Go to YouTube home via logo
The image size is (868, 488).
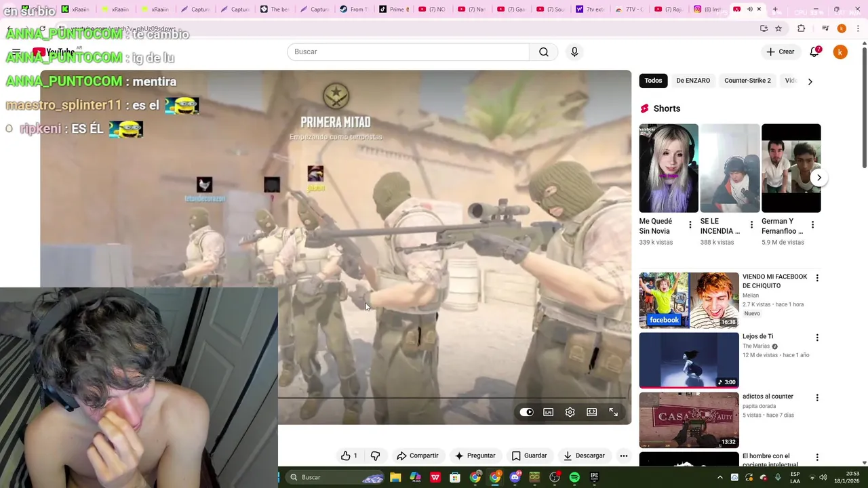[53, 52]
